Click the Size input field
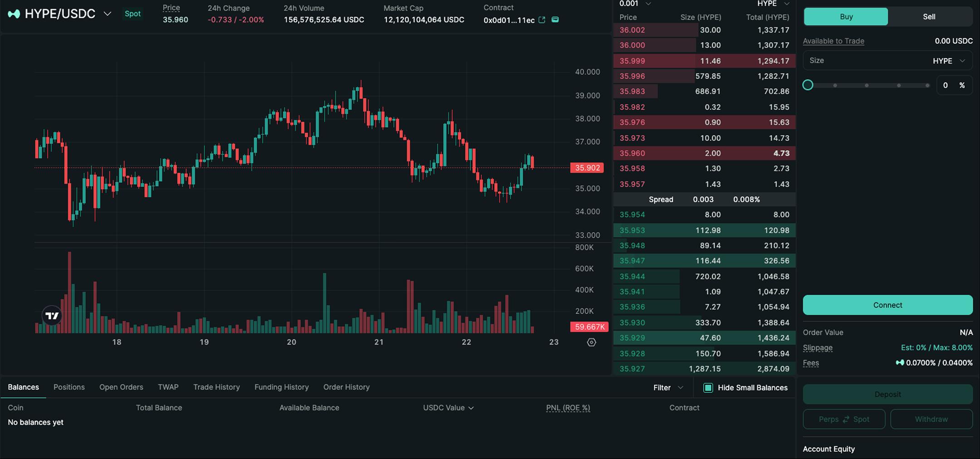 (887, 61)
